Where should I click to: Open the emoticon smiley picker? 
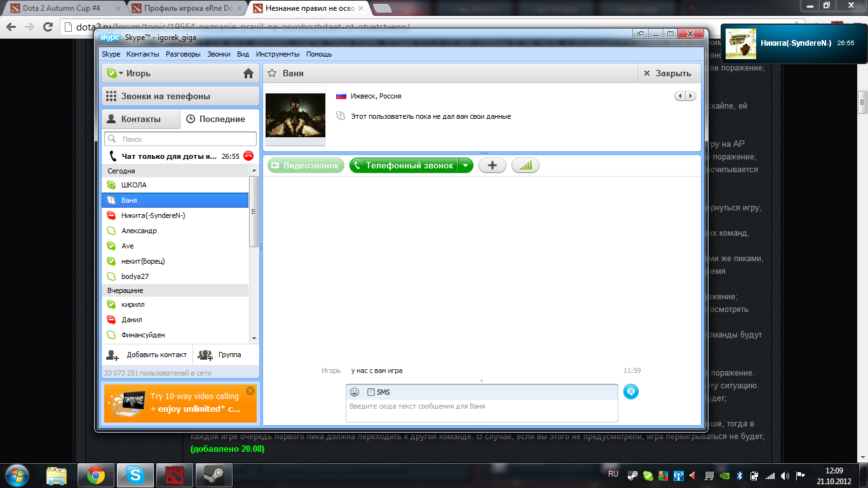(355, 392)
